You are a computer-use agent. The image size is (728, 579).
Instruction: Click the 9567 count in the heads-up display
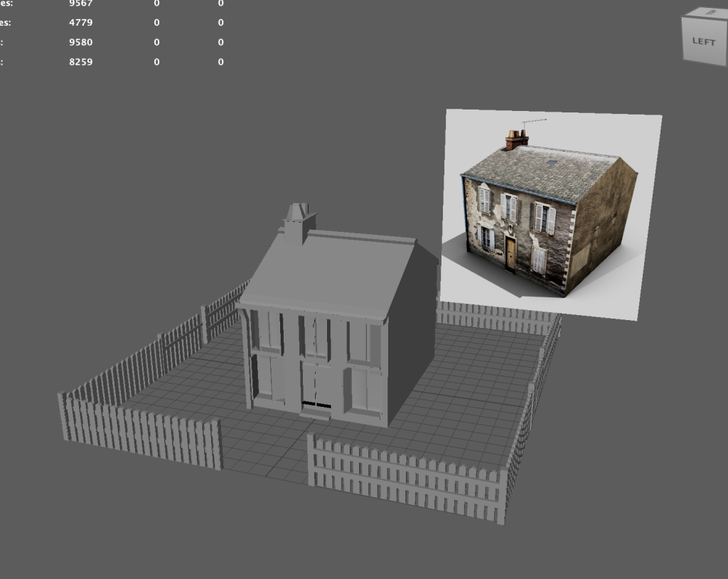(80, 4)
